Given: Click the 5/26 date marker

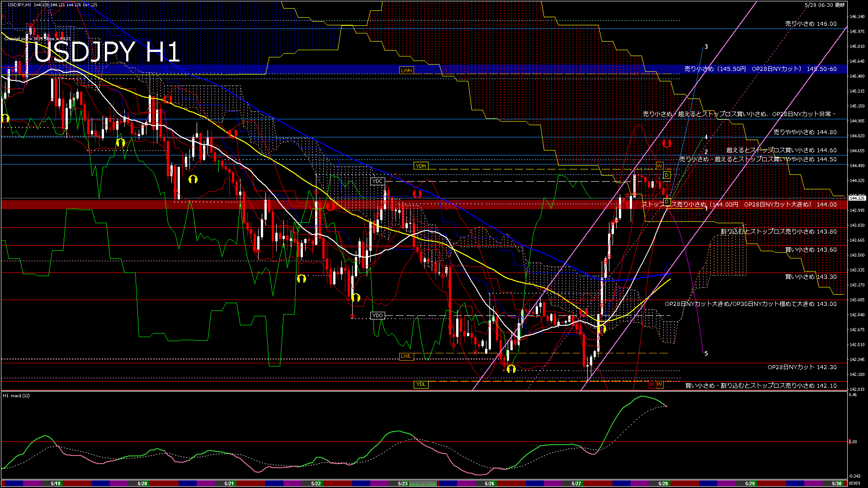Looking at the screenshot, I should pos(490,483).
